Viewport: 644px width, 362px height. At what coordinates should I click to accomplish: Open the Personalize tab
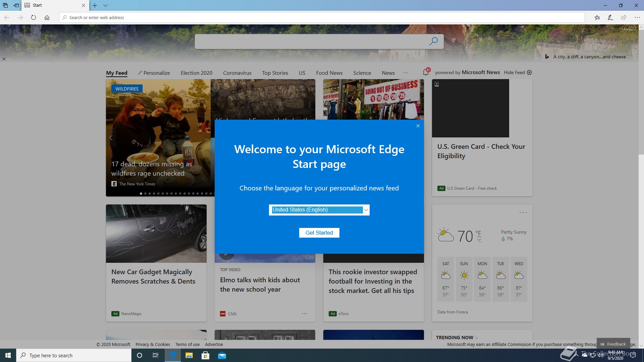pos(154,73)
